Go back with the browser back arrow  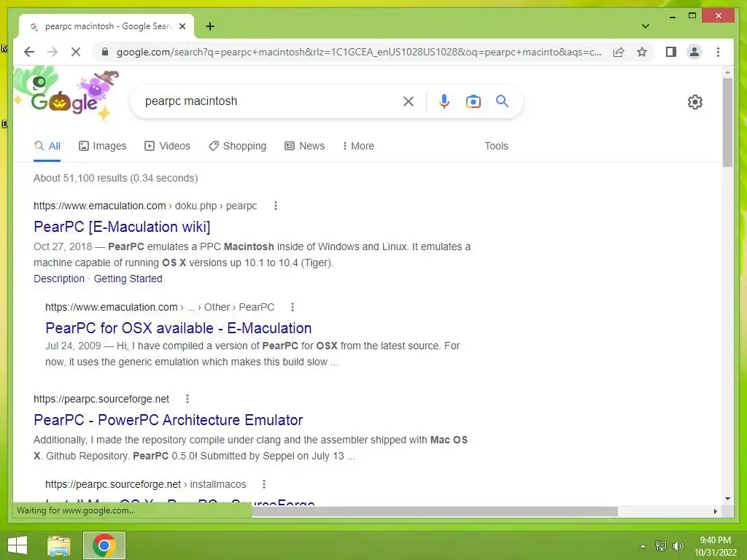[x=29, y=52]
